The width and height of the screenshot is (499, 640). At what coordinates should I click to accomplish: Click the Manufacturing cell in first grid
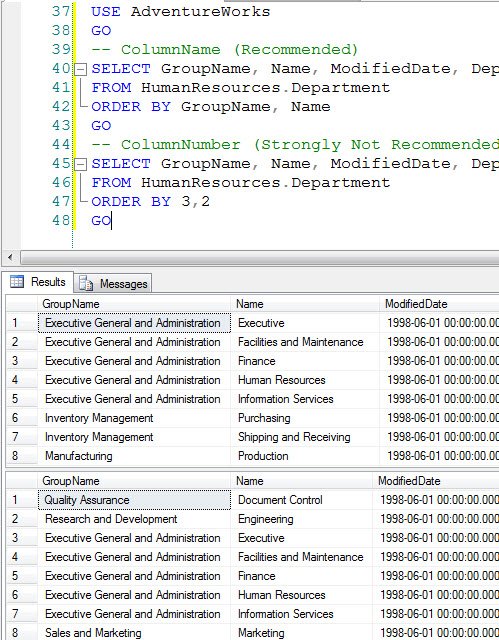tap(134, 456)
